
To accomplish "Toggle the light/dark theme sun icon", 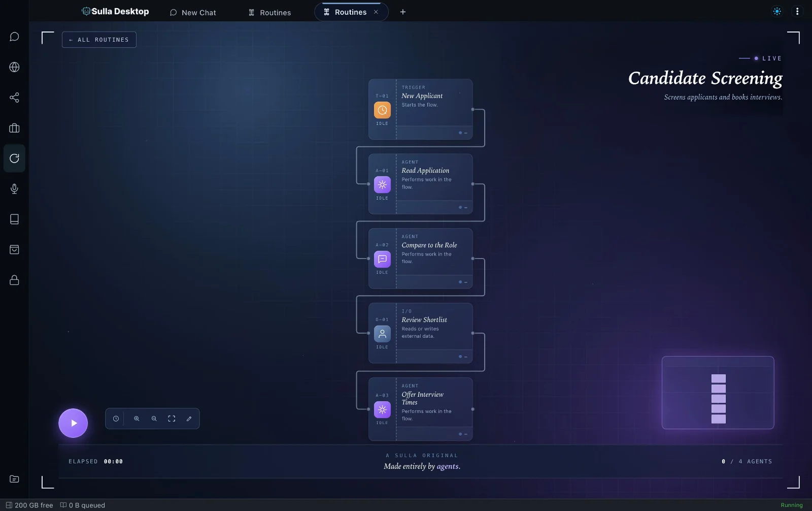I will [777, 12].
